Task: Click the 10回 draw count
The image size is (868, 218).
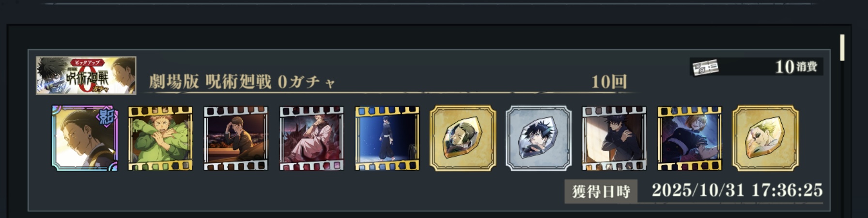Action: [609, 82]
